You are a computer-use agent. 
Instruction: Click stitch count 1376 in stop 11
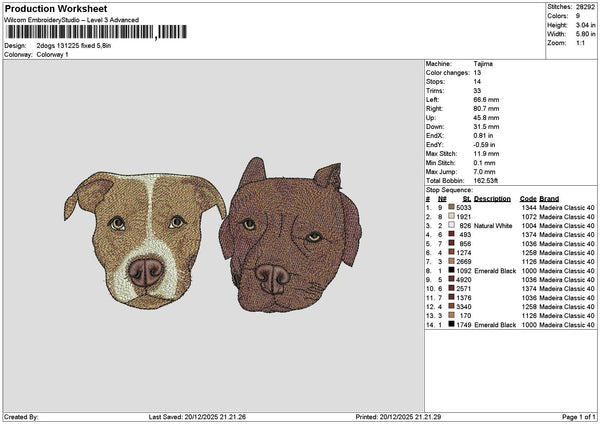463,298
